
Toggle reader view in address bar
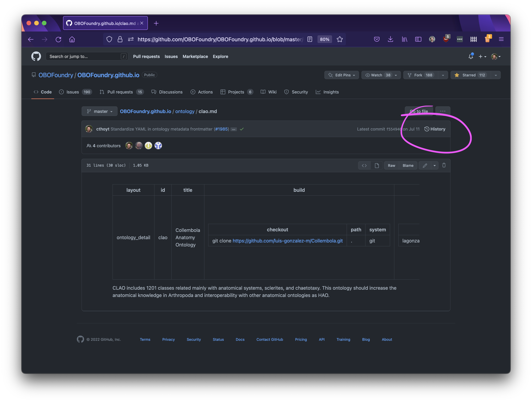310,39
